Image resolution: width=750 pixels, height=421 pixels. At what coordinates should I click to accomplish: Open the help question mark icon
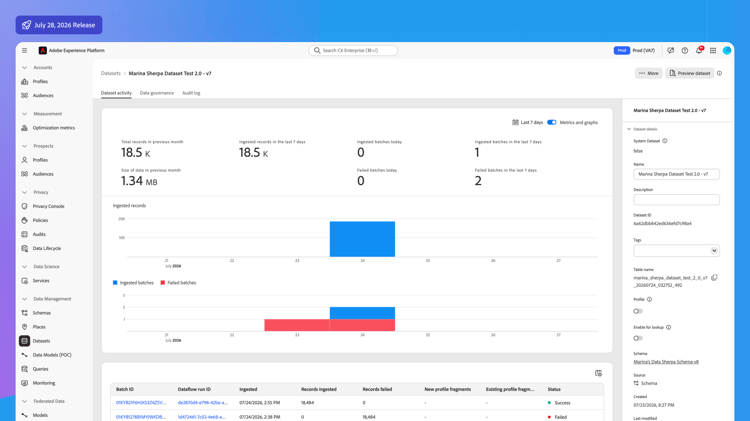tap(684, 50)
